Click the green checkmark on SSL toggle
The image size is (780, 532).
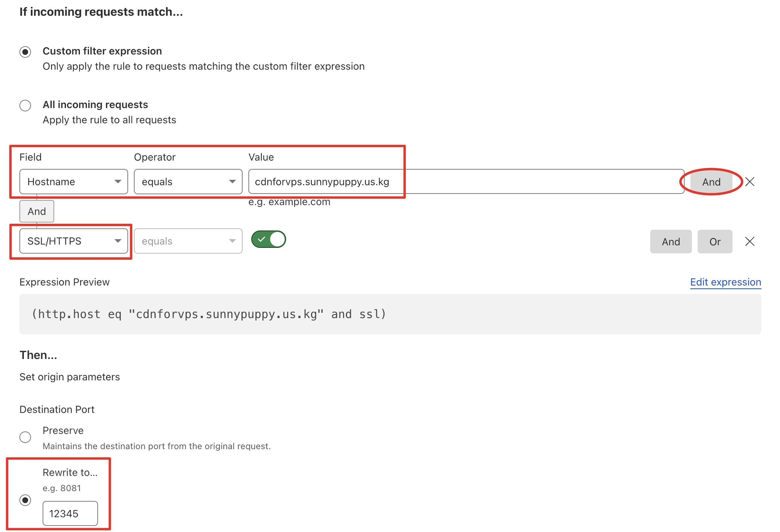coord(262,239)
